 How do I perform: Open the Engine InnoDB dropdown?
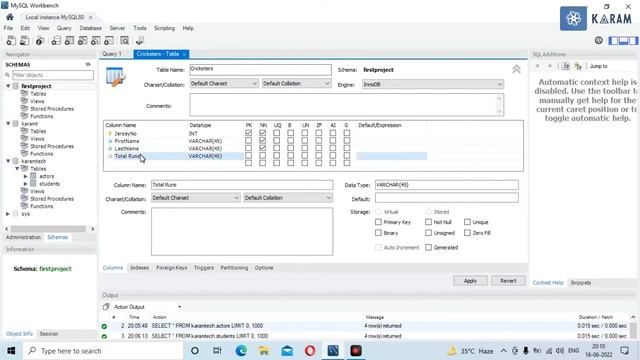click(433, 84)
